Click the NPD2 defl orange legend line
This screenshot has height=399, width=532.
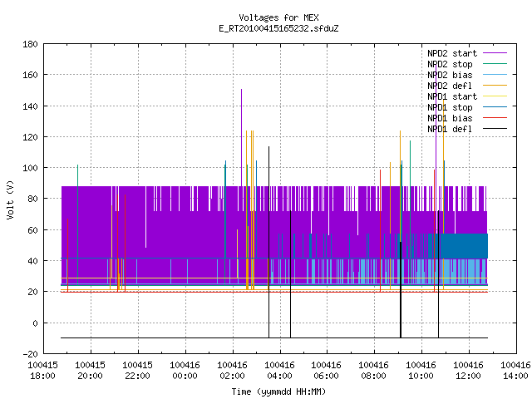pos(495,86)
